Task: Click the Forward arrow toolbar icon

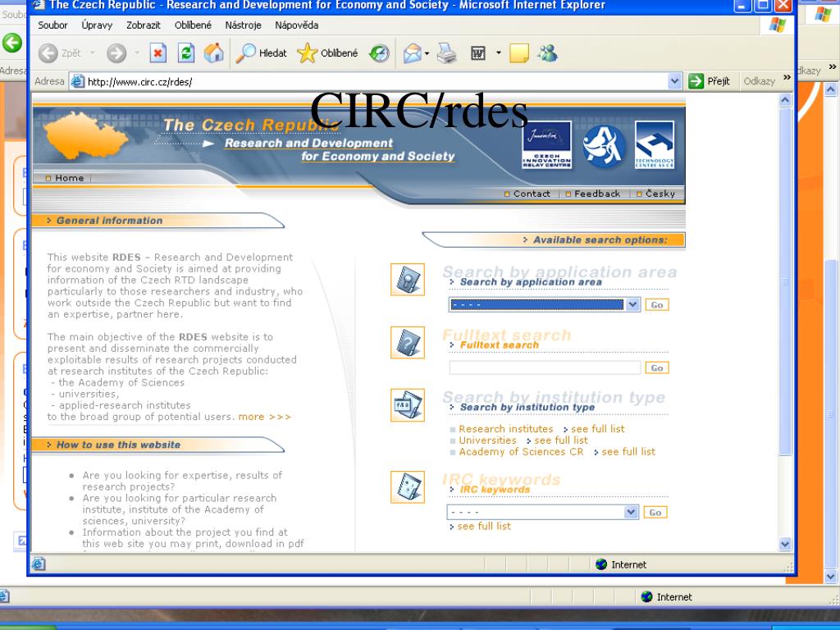Action: tap(116, 53)
